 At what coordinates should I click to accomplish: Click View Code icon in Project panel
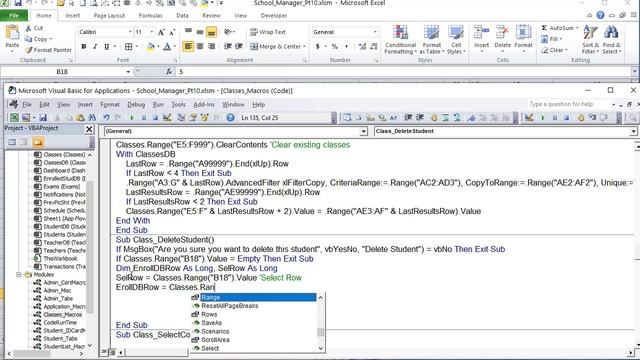(x=12, y=142)
